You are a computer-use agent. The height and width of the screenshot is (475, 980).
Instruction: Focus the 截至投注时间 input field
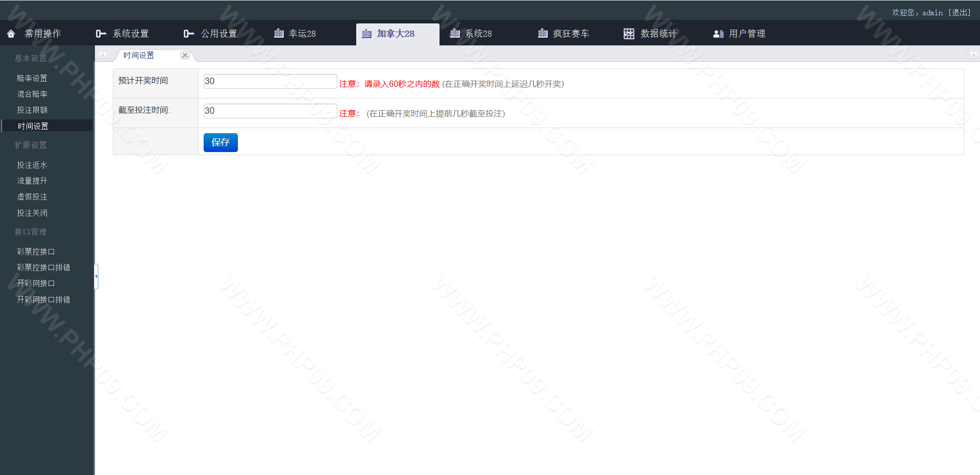point(270,111)
